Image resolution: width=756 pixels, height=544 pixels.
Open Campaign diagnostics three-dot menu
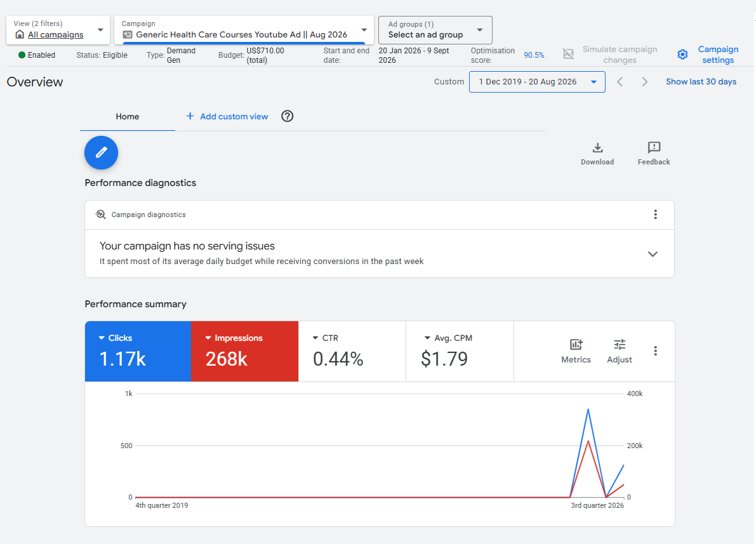[x=655, y=215]
